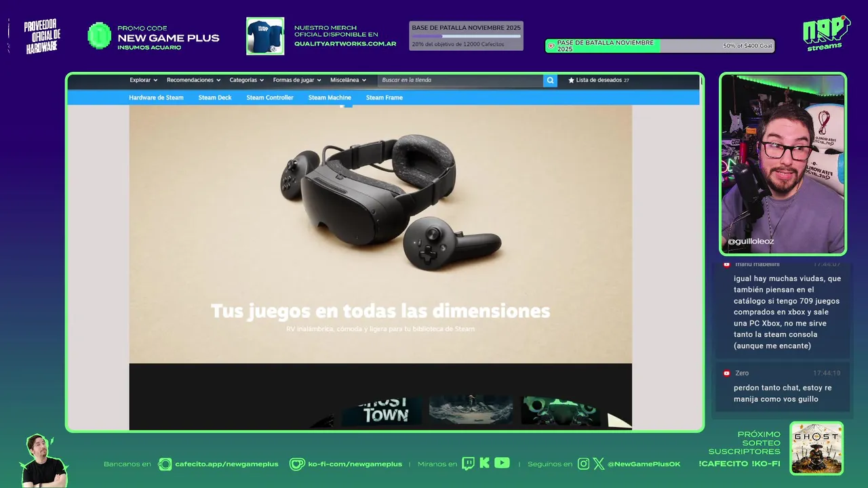Switch to the Steam Controller tab
Screen dimensions: 868x488
pyautogui.click(x=270, y=98)
